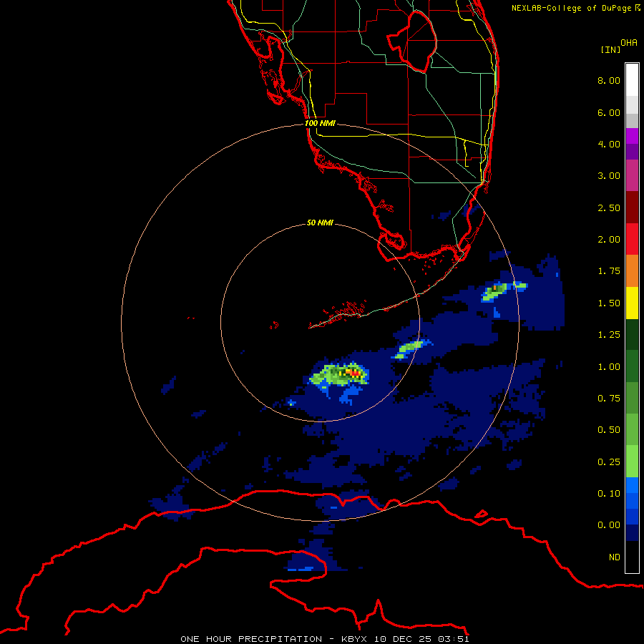Select the 1.50 legend value
Screen dimensions: 644x644
(609, 303)
